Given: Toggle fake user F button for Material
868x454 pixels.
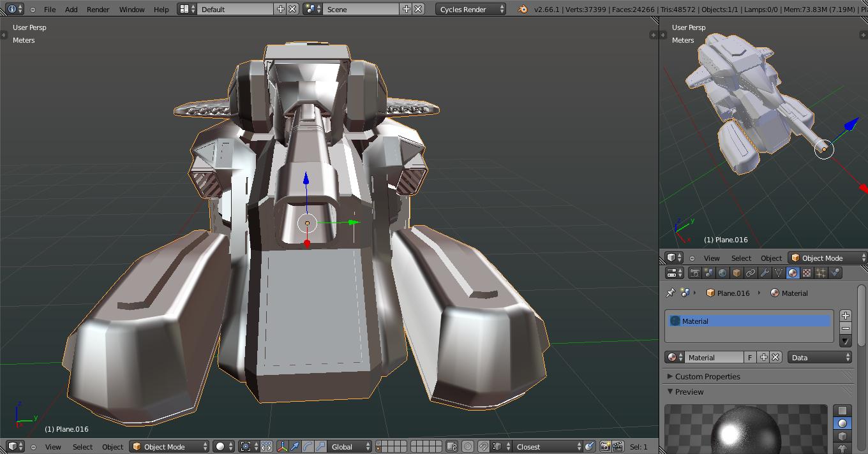Looking at the screenshot, I should pos(750,357).
